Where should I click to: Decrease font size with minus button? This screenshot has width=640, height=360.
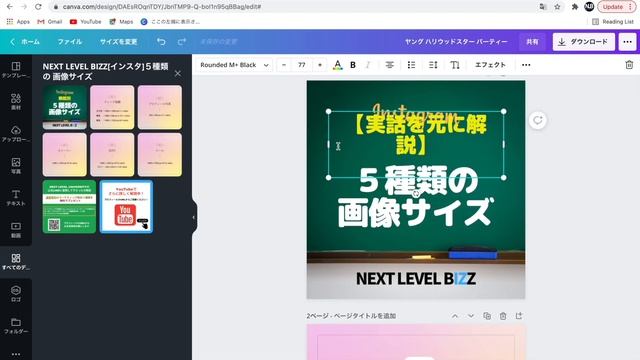click(284, 65)
